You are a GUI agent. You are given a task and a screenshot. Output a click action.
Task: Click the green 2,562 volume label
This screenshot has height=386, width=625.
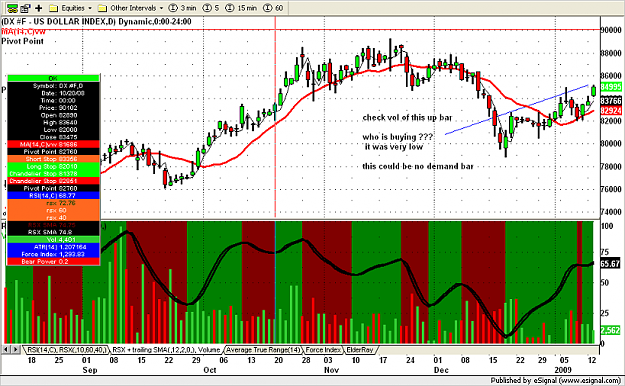click(610, 330)
